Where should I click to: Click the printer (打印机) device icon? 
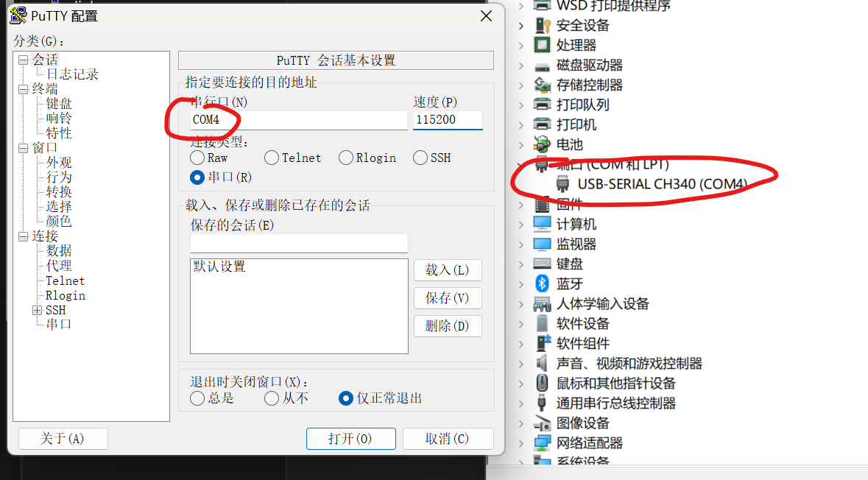542,124
